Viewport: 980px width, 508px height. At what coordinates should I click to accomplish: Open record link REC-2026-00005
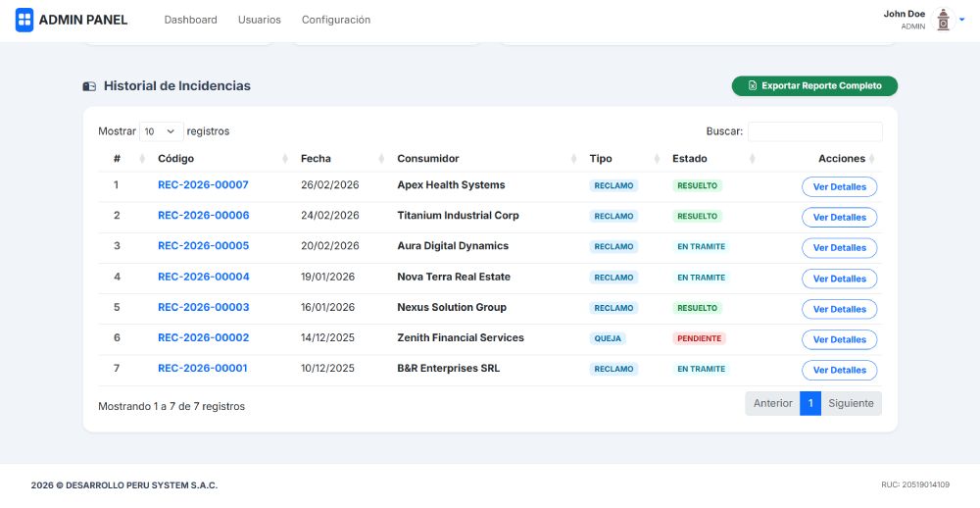pyautogui.click(x=203, y=246)
